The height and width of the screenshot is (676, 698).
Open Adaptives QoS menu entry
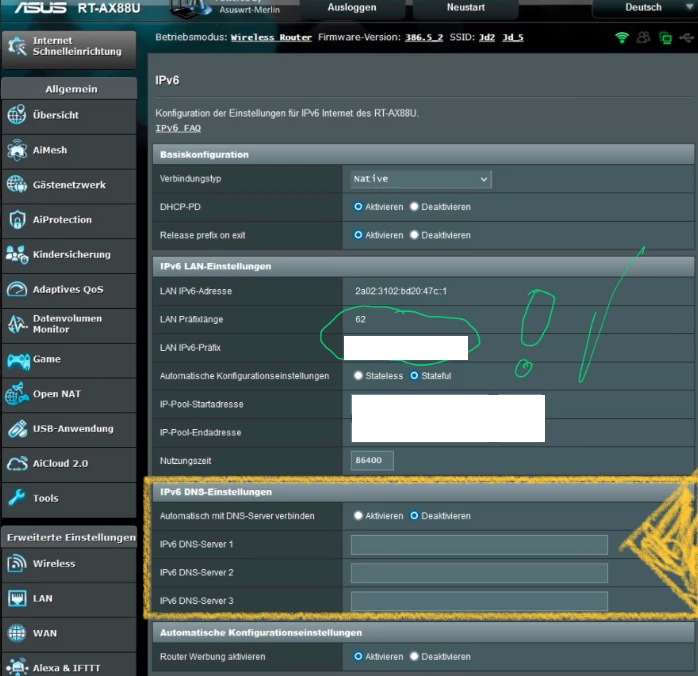pos(69,291)
